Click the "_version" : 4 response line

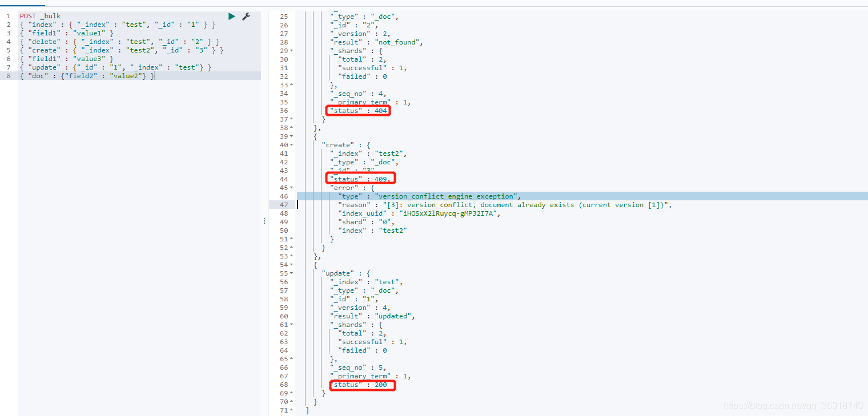(360, 308)
